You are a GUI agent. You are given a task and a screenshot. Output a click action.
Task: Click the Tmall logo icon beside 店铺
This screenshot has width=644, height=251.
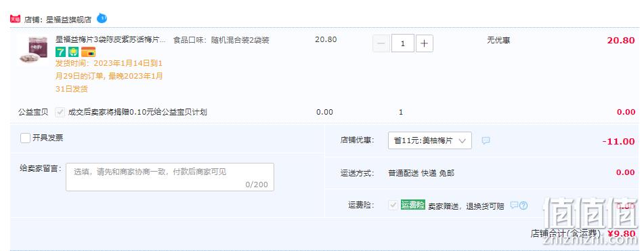[15, 19]
